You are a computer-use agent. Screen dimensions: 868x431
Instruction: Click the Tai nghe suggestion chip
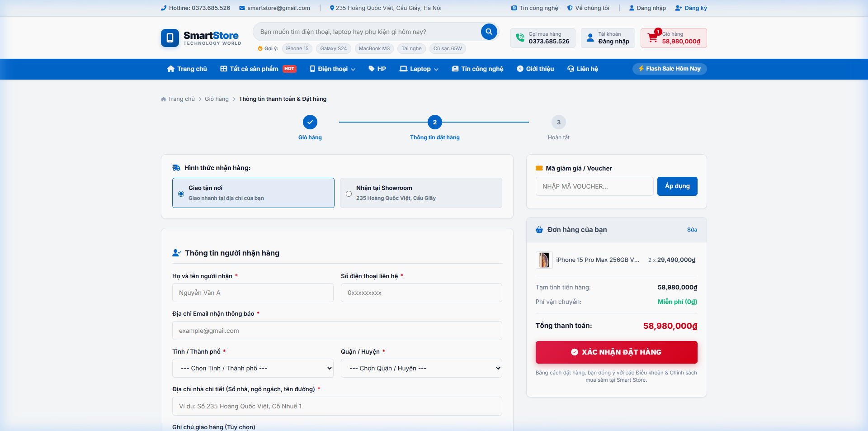click(411, 48)
